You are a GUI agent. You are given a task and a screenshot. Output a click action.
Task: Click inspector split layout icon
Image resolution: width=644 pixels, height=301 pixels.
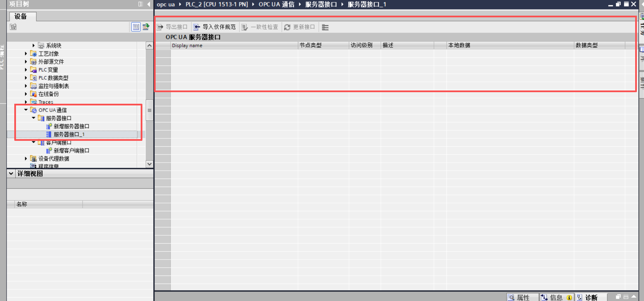(626, 297)
